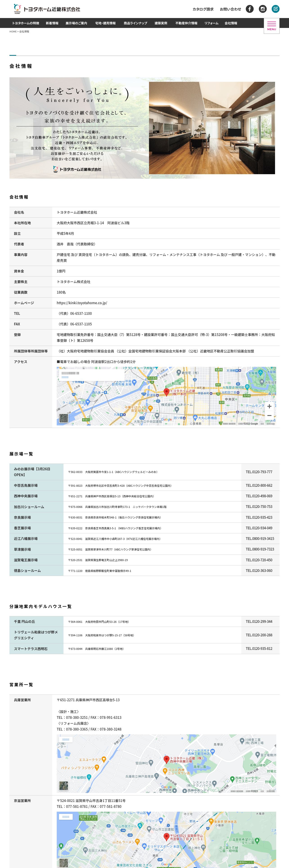Image resolution: width=289 pixels, height=868 pixels.
Task: Click 川崎重工業 西神工場 marker on map
Action: pos(242,741)
